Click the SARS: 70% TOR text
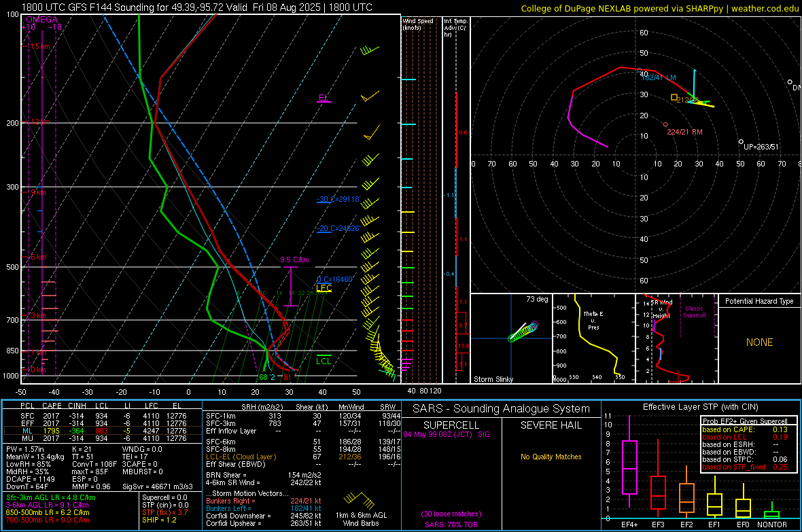The height and width of the screenshot is (532, 802). (451, 525)
